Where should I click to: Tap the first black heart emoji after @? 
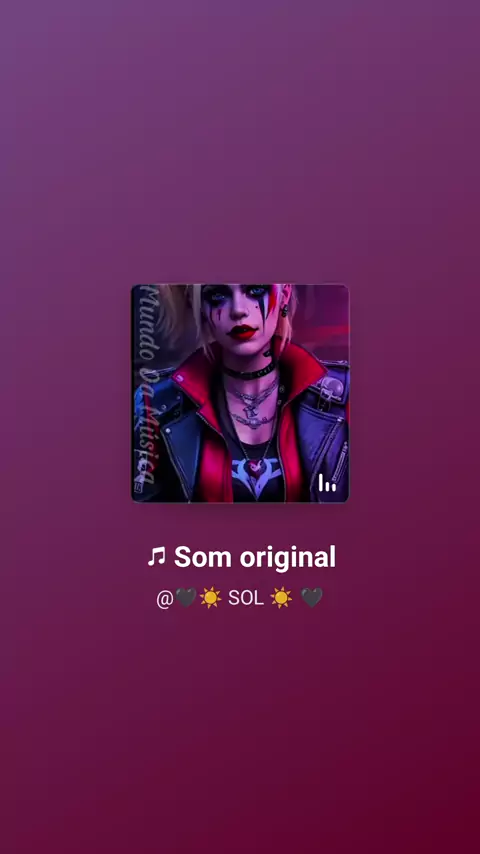coord(186,597)
